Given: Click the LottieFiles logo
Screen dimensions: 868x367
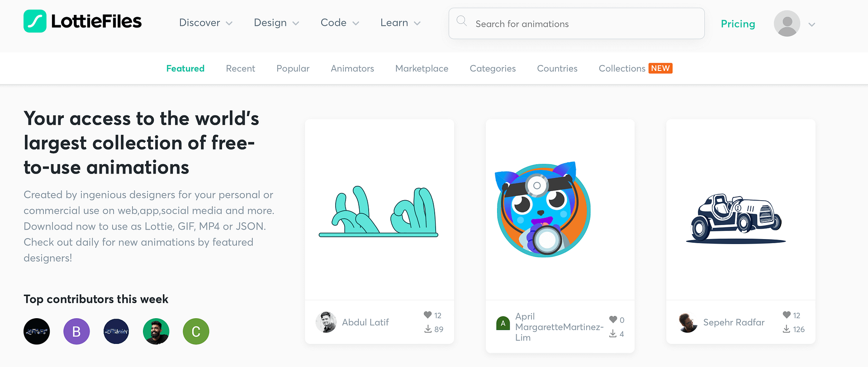Looking at the screenshot, I should (x=82, y=21).
